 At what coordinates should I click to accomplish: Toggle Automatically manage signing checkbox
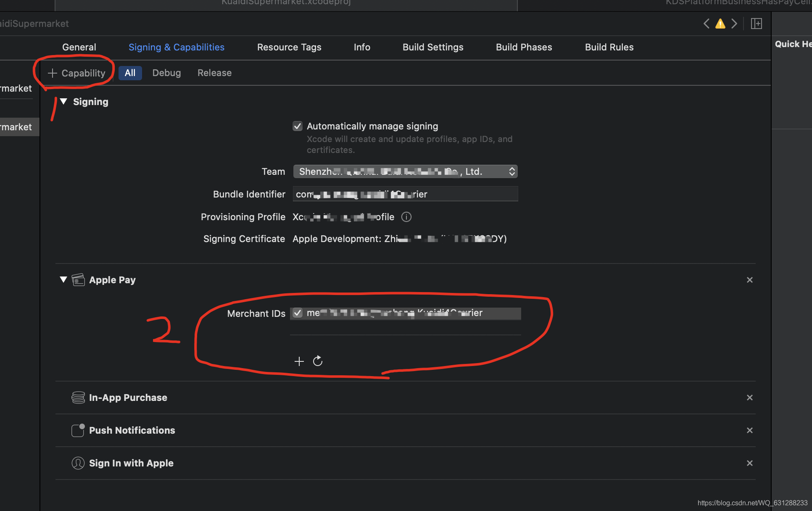298,126
